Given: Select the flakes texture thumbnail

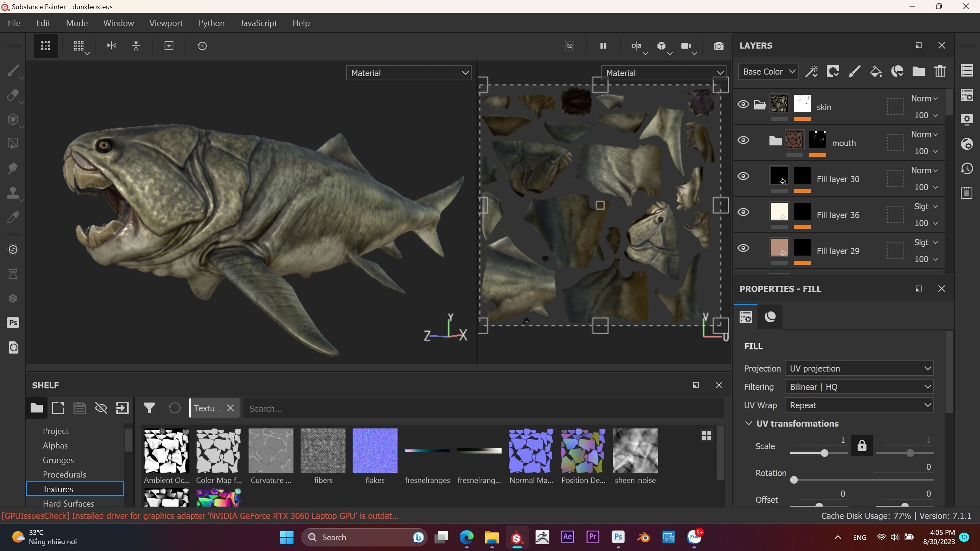Looking at the screenshot, I should [375, 451].
